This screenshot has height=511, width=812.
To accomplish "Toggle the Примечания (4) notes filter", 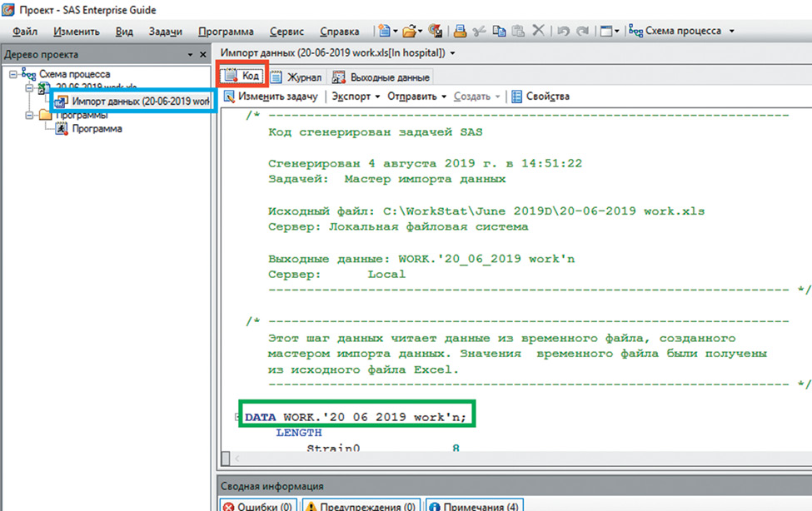I will (x=475, y=506).
